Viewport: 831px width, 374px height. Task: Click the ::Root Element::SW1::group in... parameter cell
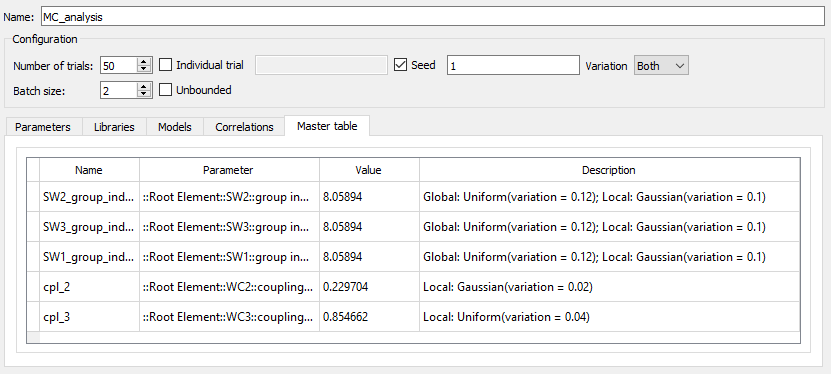point(229,257)
